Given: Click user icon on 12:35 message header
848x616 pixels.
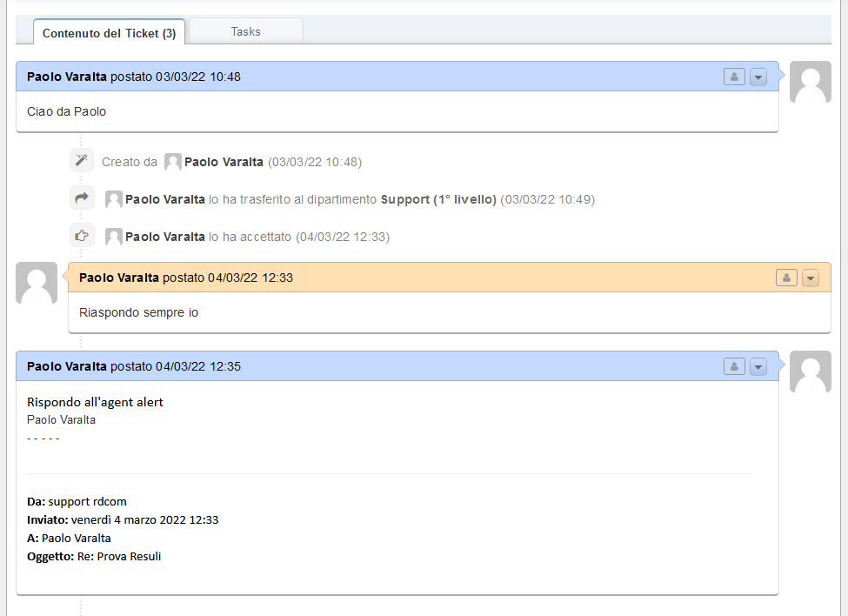Looking at the screenshot, I should [x=734, y=366].
